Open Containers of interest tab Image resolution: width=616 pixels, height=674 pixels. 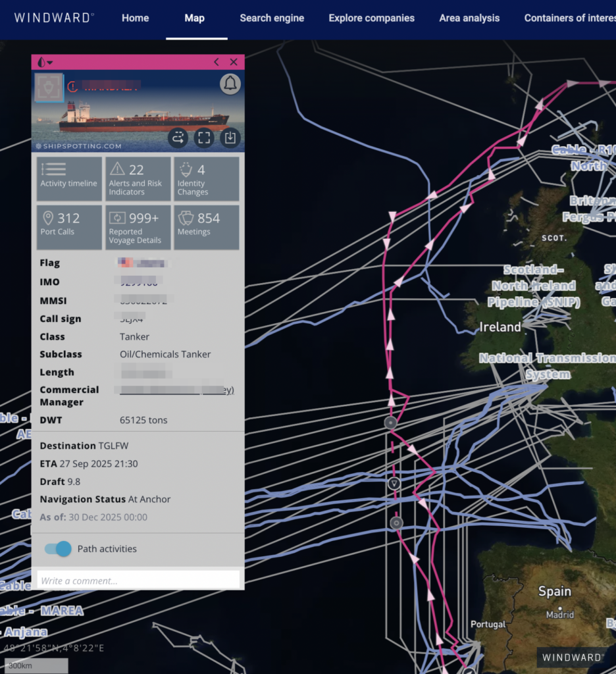[x=569, y=18]
